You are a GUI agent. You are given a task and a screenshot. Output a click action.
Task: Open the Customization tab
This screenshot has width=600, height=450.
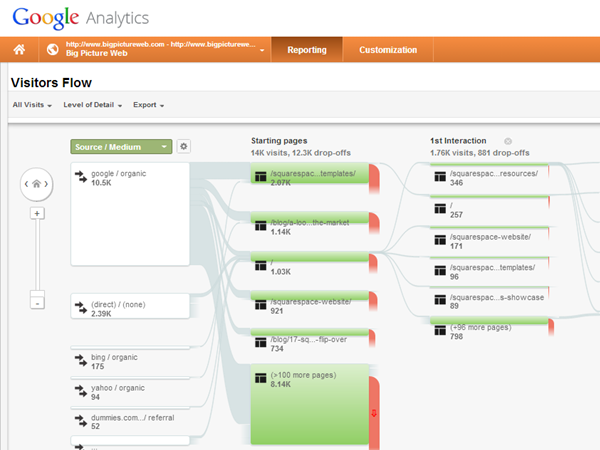click(x=388, y=50)
